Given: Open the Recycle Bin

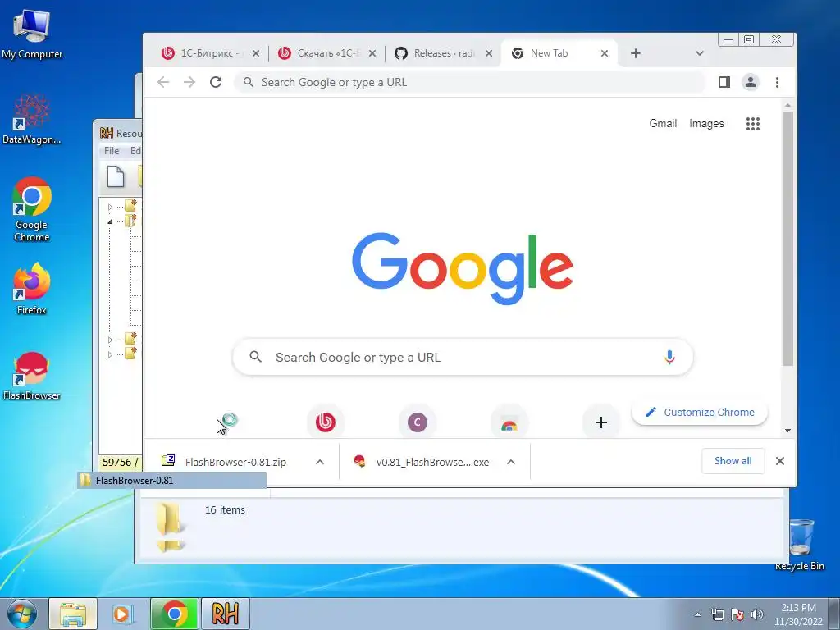Looking at the screenshot, I should 799,545.
